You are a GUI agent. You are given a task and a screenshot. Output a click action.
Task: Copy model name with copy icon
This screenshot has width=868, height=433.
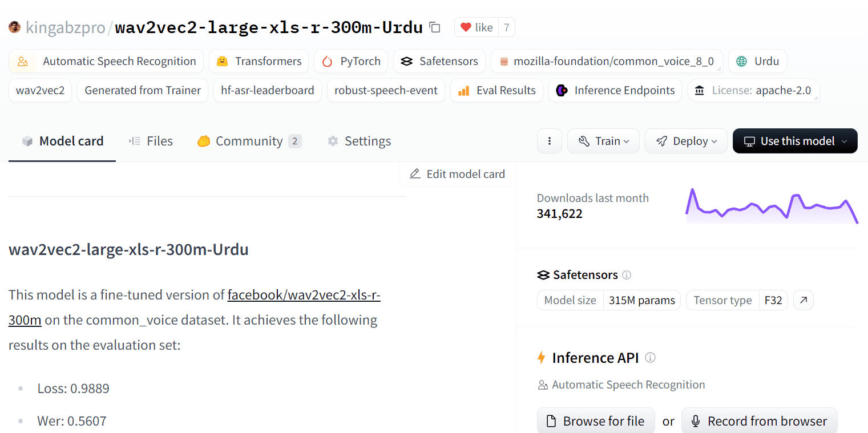coord(435,27)
